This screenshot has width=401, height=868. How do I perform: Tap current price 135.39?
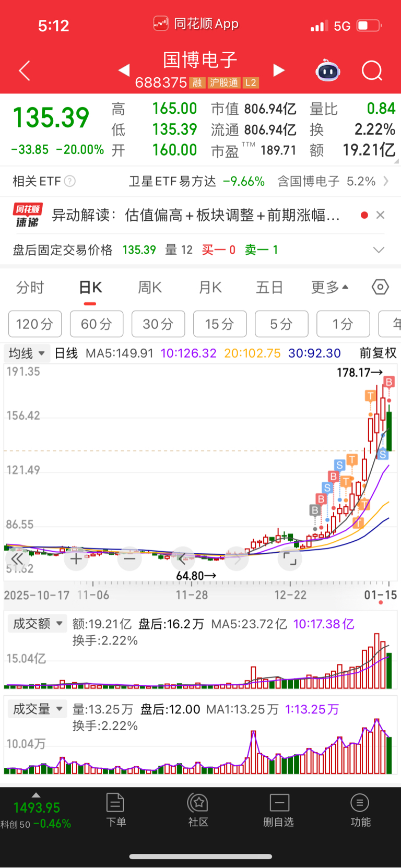[x=51, y=117]
